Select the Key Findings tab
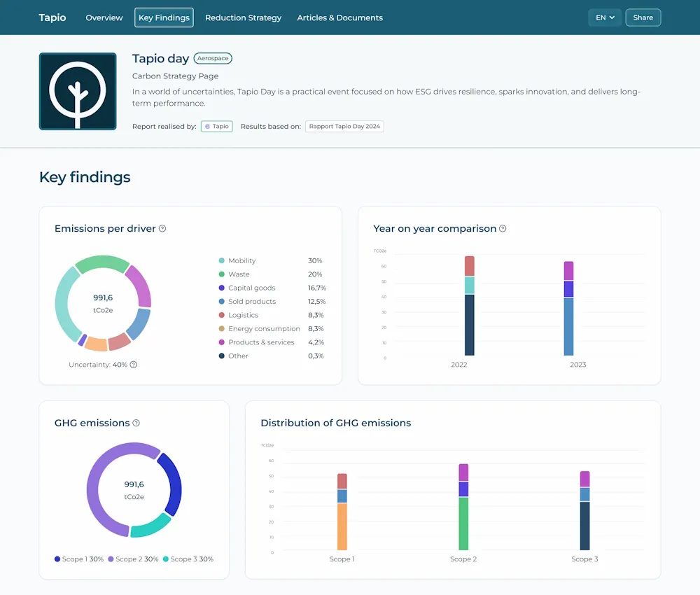 point(164,17)
